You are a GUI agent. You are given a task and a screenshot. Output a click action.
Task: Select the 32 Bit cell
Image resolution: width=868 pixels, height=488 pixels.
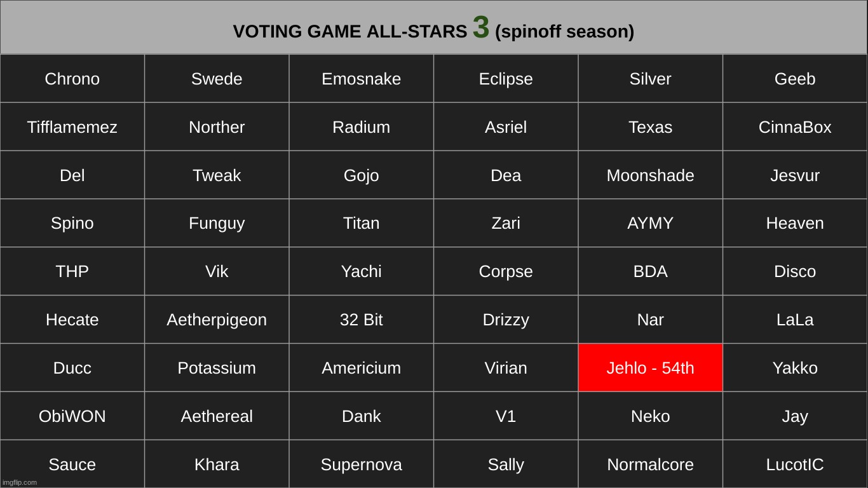pos(361,320)
